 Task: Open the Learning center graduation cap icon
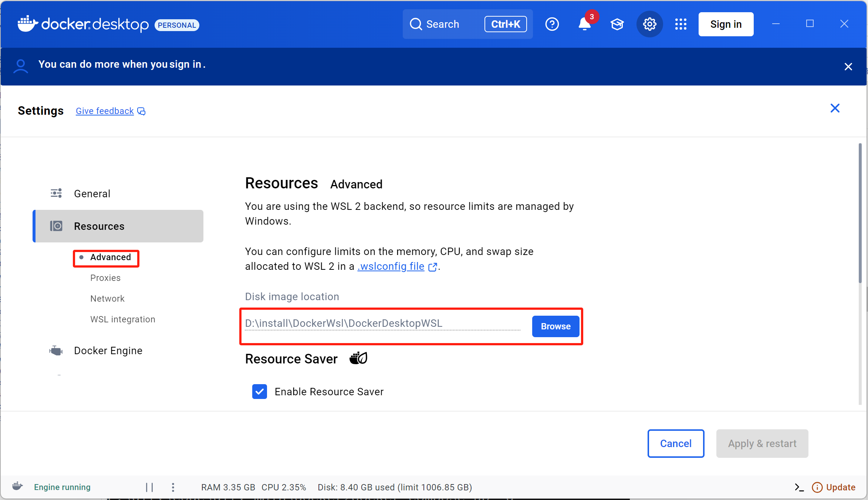[617, 24]
